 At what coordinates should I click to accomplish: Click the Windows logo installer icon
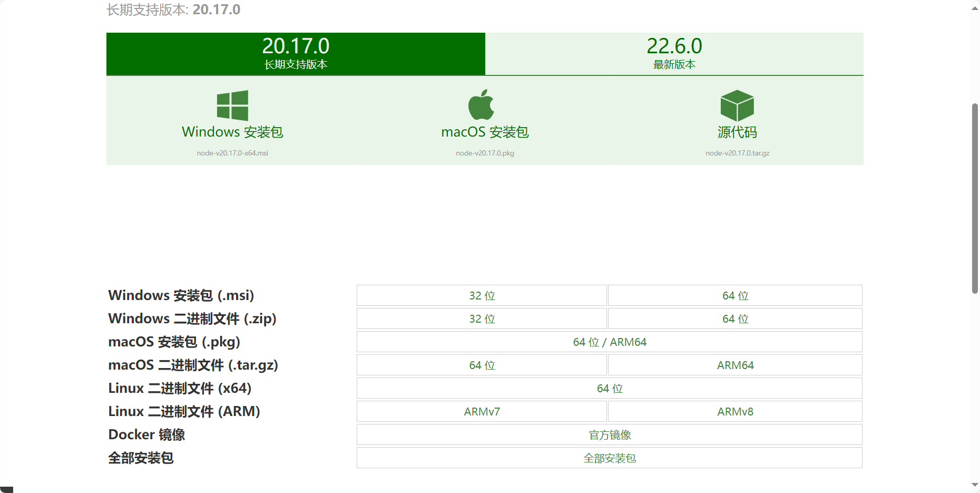pos(232,105)
